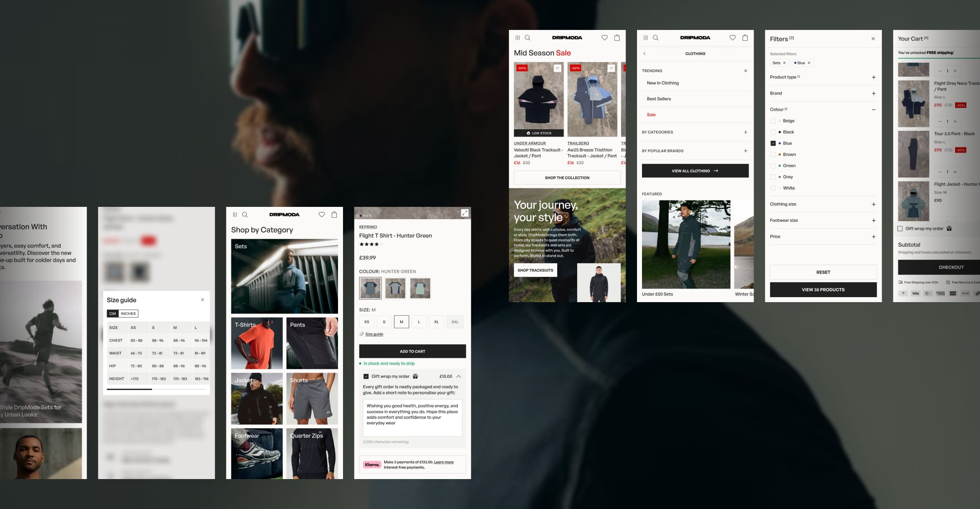This screenshot has width=980, height=509.
Task: Click ADD TO CART button
Action: point(412,351)
